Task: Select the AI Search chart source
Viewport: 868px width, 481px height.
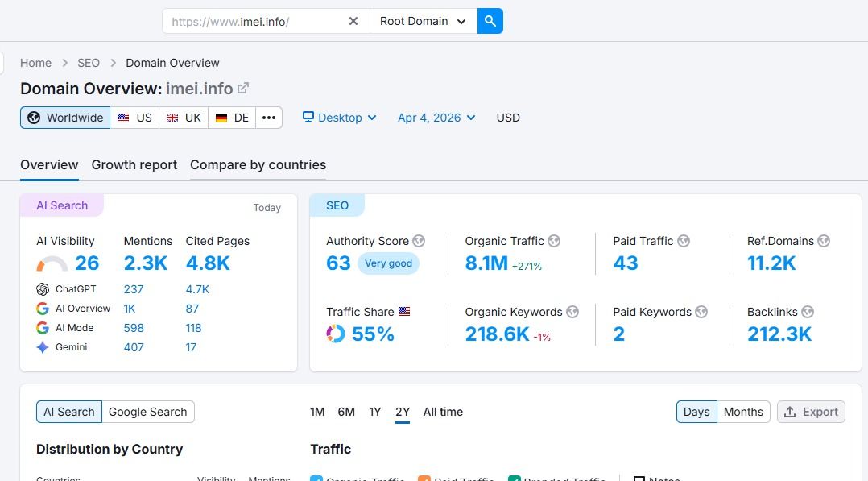Action: 69,412
